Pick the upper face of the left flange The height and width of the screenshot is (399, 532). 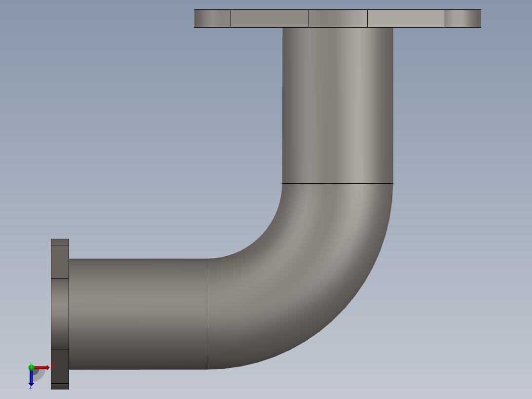[x=60, y=262]
